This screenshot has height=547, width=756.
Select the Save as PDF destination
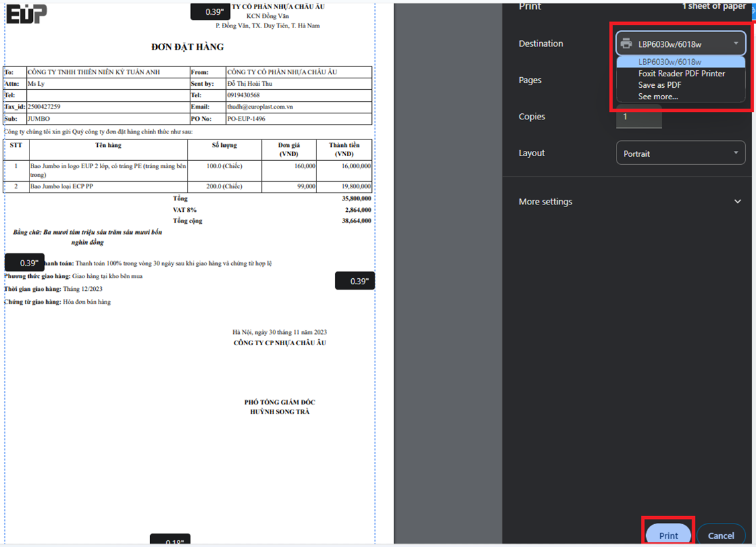tap(659, 85)
